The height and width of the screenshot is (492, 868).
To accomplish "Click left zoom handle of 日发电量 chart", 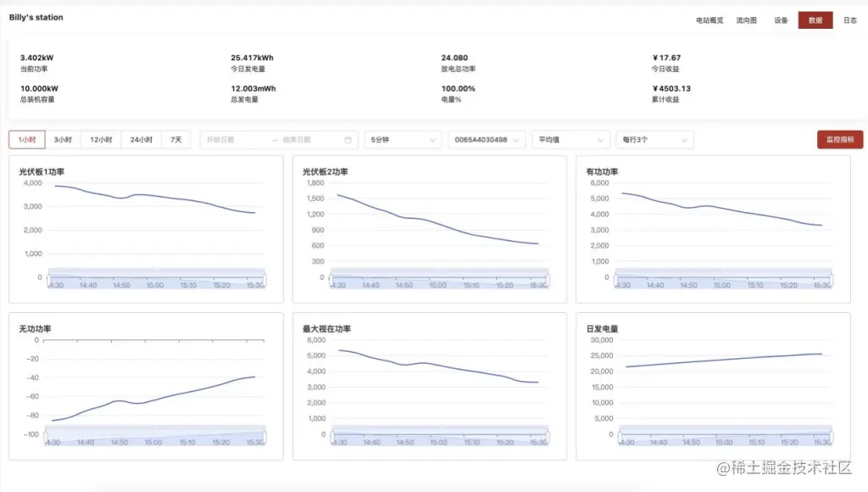I will pos(620,438).
